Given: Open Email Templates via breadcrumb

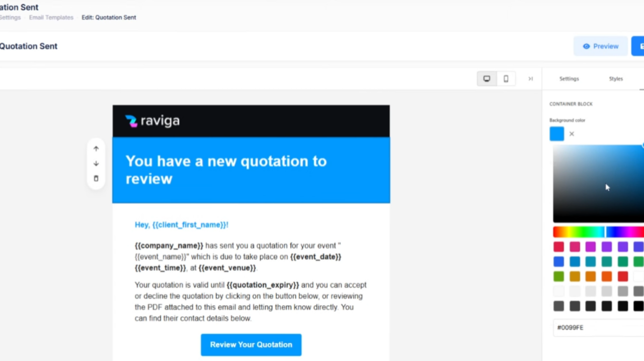Looking at the screenshot, I should (51, 17).
